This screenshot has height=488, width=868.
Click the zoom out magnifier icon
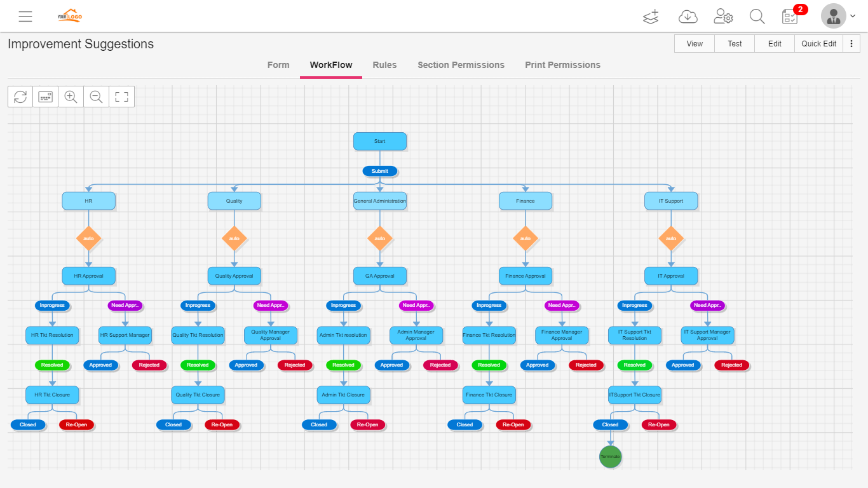point(96,97)
